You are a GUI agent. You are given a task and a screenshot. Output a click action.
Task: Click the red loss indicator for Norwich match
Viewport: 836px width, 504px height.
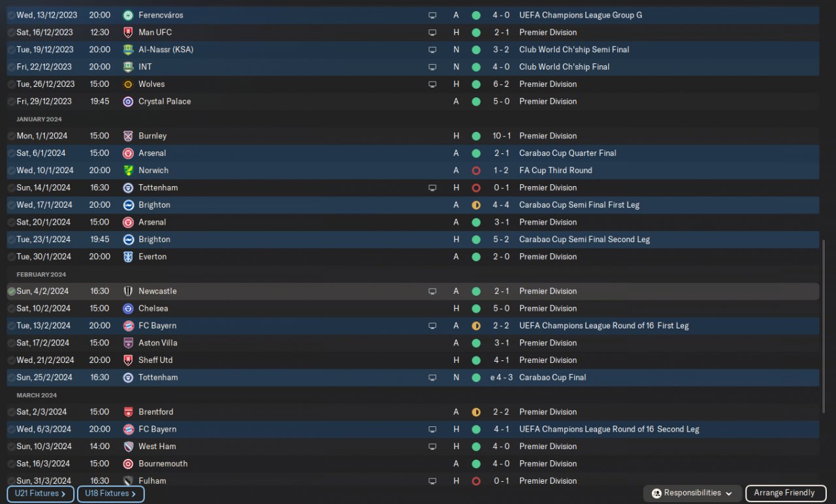[x=476, y=170]
